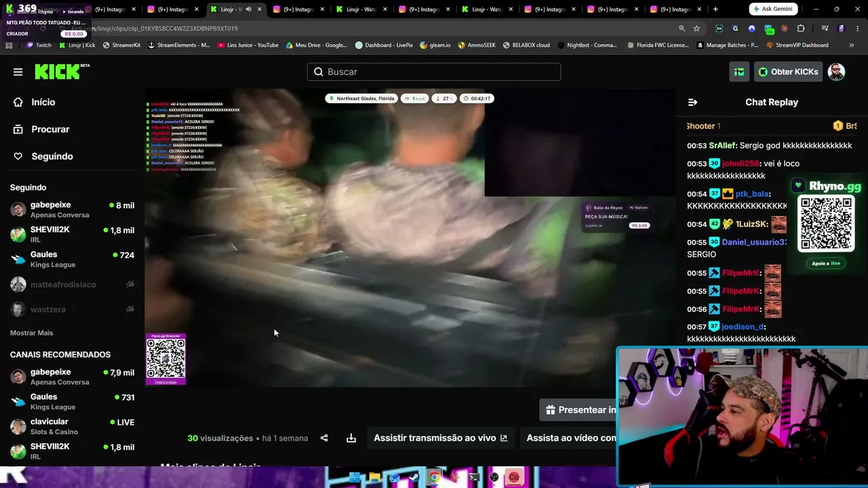Viewport: 868px width, 488px height.
Task: Click john6256 username in chat
Action: (x=740, y=163)
